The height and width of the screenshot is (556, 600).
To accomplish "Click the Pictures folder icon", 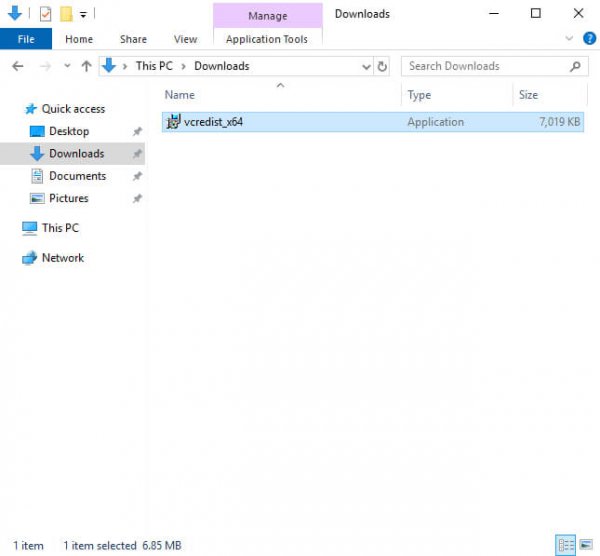I will pos(37,198).
